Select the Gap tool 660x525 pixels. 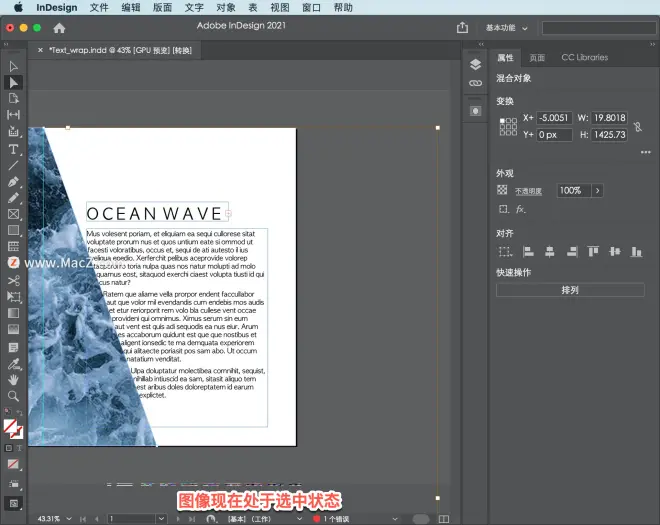pyautogui.click(x=13, y=115)
